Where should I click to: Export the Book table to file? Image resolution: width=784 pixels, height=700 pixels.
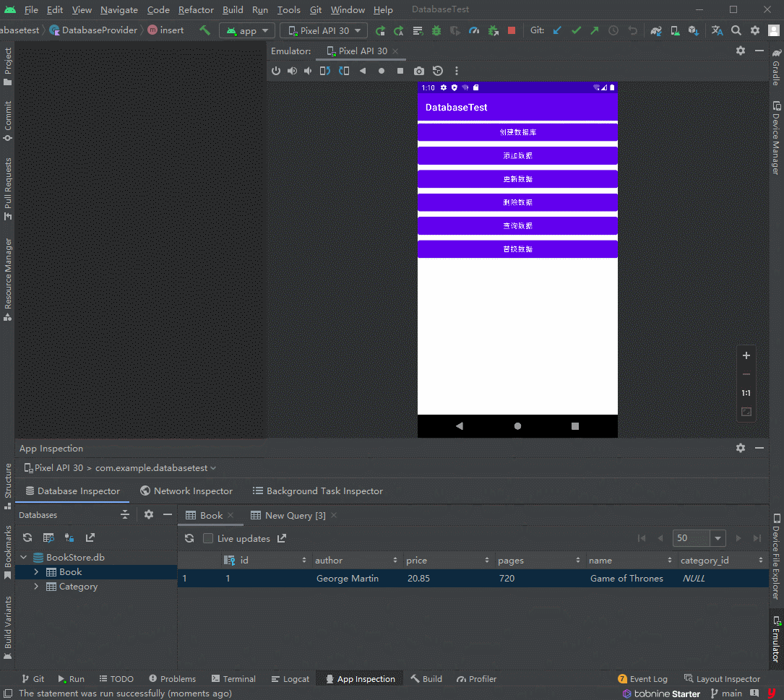coord(282,538)
